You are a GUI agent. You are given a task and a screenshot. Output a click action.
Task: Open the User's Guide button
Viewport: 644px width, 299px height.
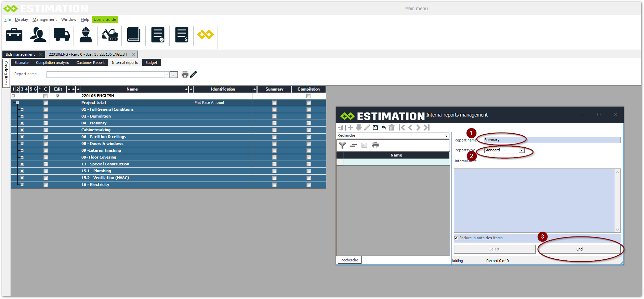(105, 19)
